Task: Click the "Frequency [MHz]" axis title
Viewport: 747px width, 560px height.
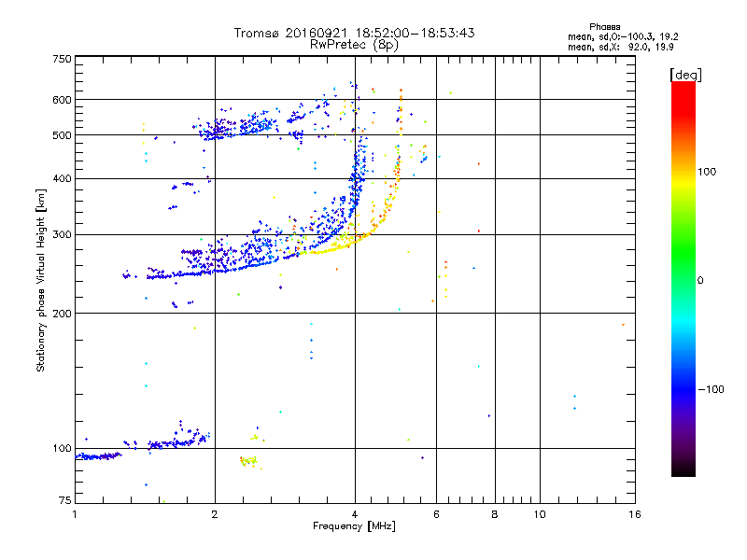Action: pos(354,526)
